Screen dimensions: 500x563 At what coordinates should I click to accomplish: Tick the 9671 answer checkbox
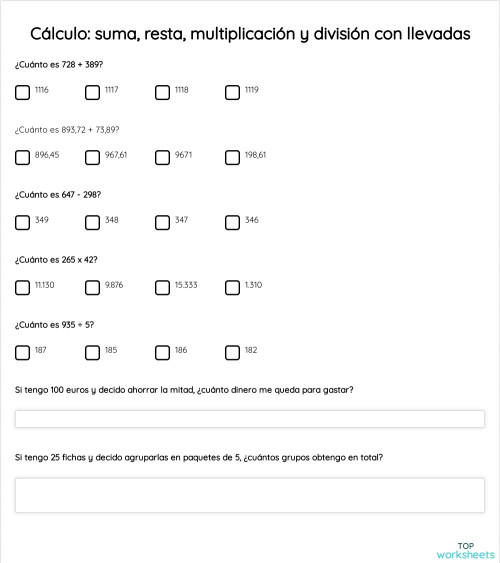point(162,157)
